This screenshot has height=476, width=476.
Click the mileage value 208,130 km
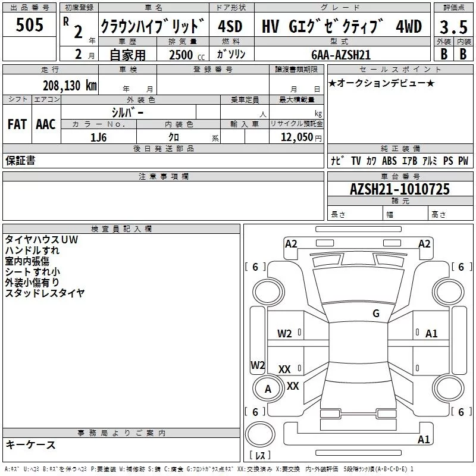(69, 85)
